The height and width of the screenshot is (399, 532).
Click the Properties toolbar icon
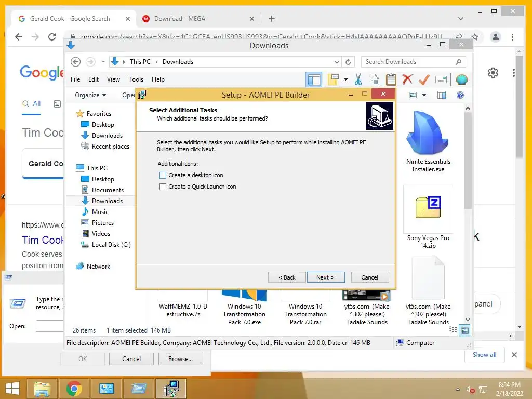click(x=441, y=79)
